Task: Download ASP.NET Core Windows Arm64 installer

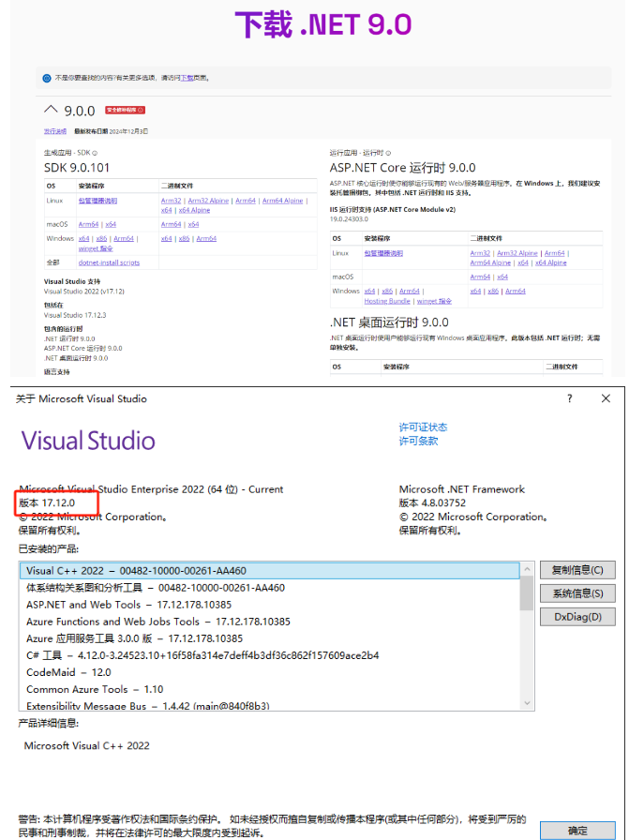Action: click(410, 291)
